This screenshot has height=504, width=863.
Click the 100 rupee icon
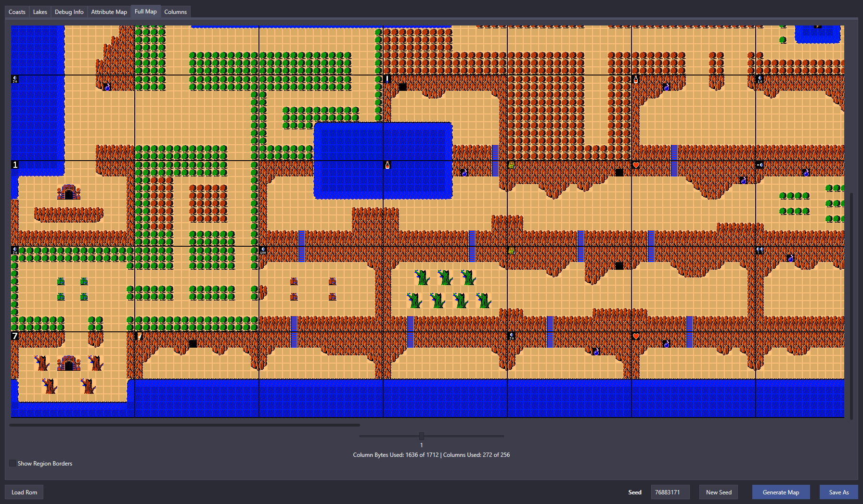point(263,251)
